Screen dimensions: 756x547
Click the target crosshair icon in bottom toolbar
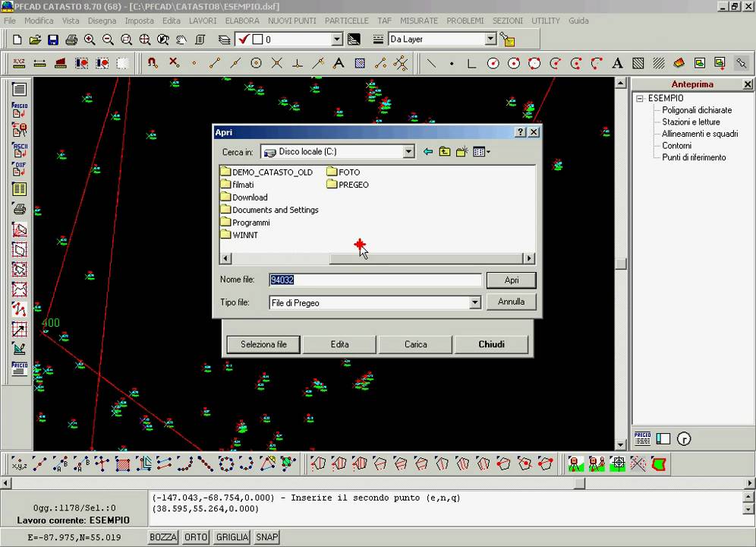[x=618, y=464]
